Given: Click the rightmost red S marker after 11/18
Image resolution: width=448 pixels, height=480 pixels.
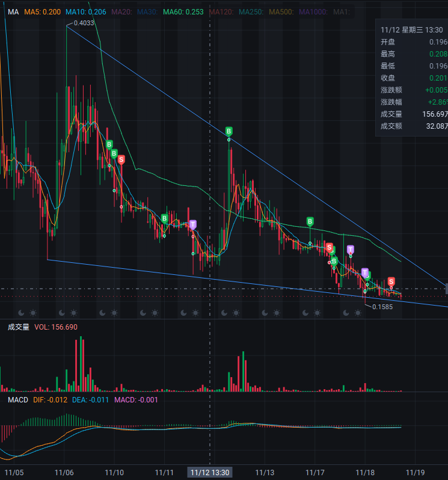Looking at the screenshot, I should [x=391, y=282].
